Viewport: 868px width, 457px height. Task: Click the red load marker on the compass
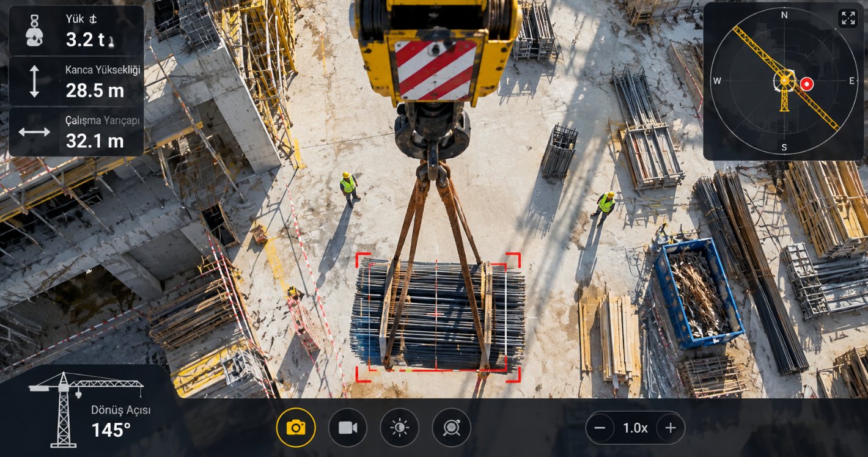coord(807,84)
